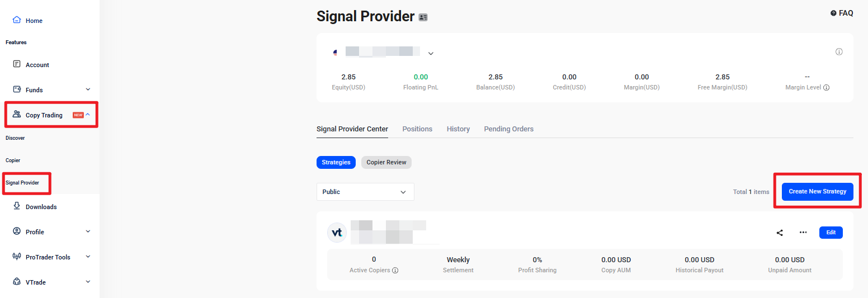Open the Public visibility dropdown
Viewport: 868px width, 298px height.
pos(365,192)
